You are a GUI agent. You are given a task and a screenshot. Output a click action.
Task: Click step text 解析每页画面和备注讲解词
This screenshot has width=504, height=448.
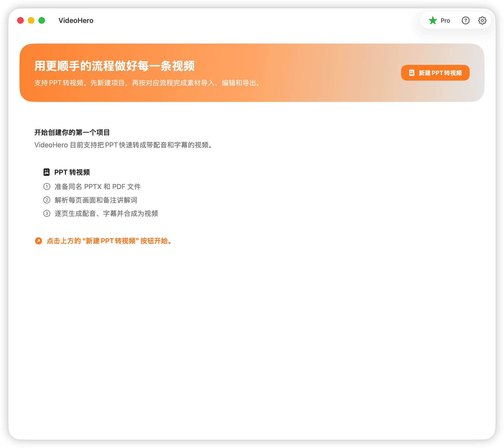pyautogui.click(x=96, y=200)
